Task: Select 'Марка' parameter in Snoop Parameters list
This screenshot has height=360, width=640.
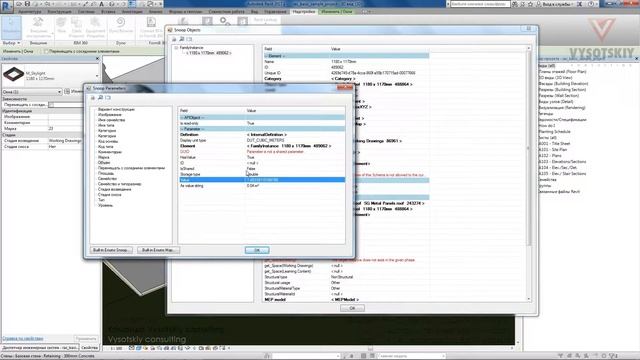Action: click(104, 157)
